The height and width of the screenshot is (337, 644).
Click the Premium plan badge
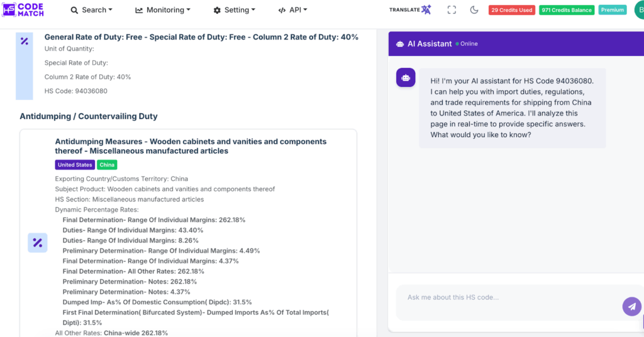[612, 10]
